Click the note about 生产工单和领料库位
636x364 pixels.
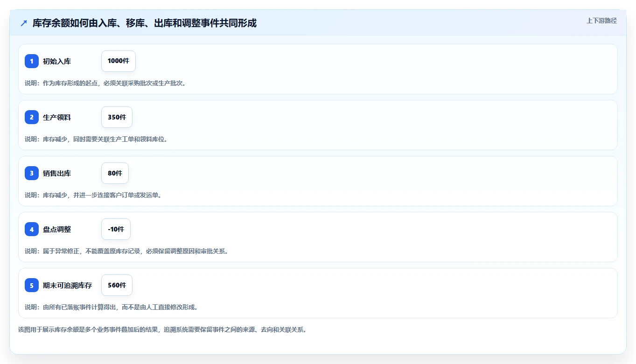pos(96,139)
